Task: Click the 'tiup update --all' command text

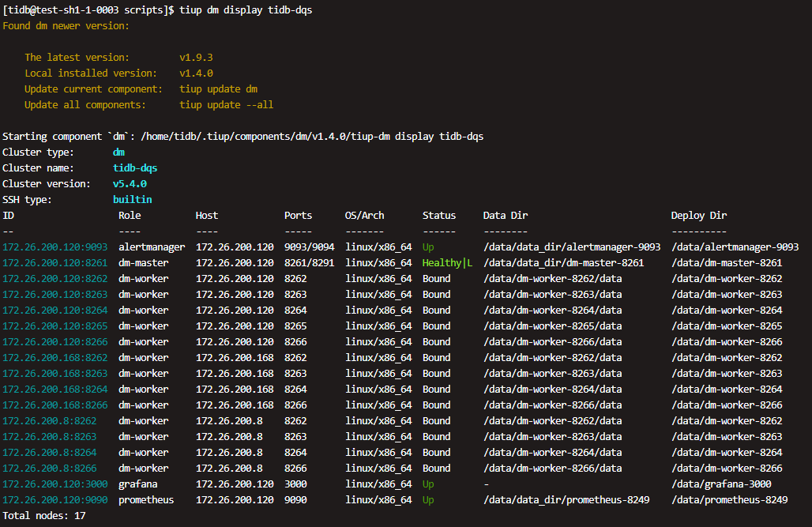Action: pos(226,105)
